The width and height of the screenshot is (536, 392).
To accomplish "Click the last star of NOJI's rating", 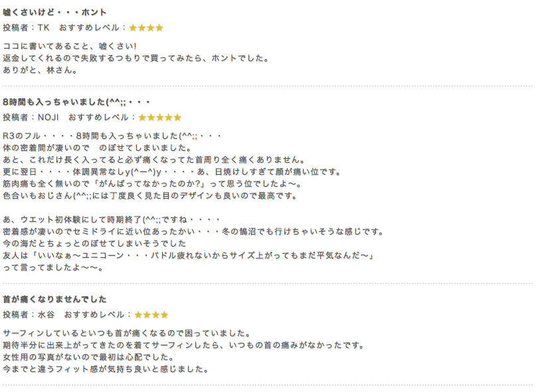I will (177, 118).
